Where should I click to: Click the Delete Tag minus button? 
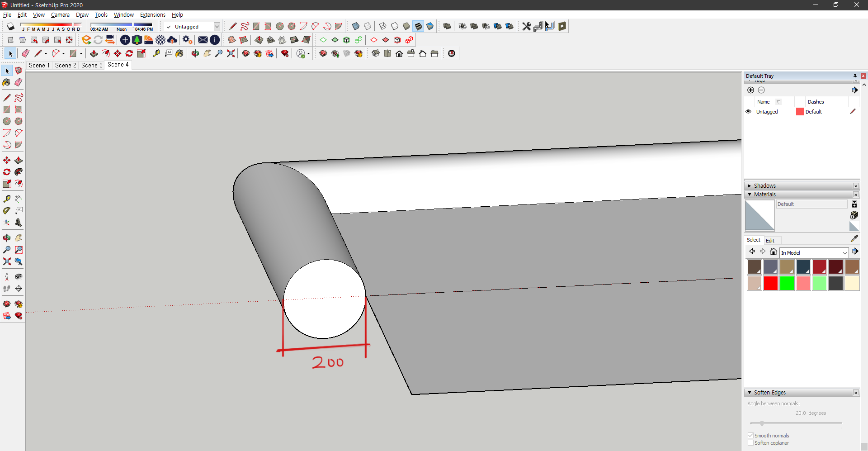761,90
